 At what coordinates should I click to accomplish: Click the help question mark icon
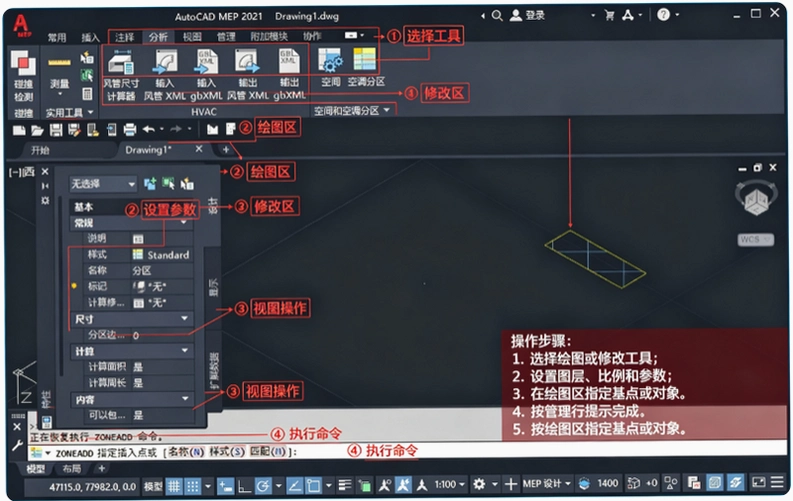[664, 15]
